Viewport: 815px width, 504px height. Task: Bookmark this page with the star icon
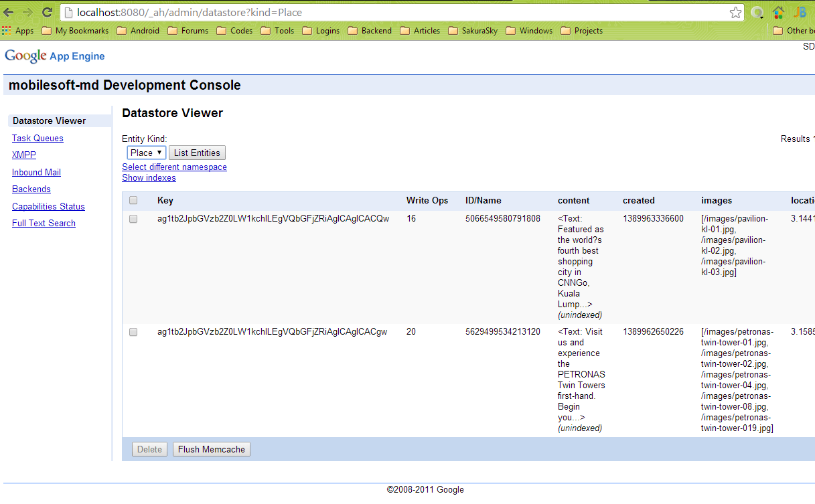tap(735, 13)
